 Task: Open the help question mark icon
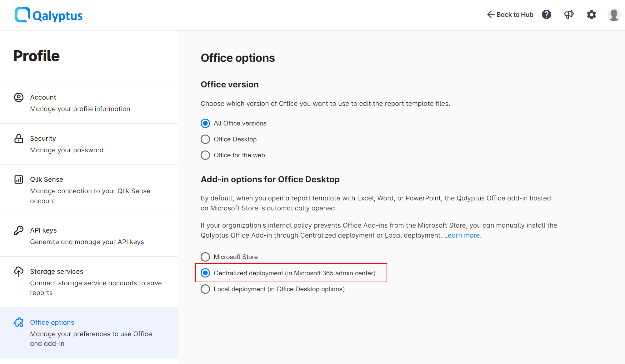pyautogui.click(x=546, y=14)
